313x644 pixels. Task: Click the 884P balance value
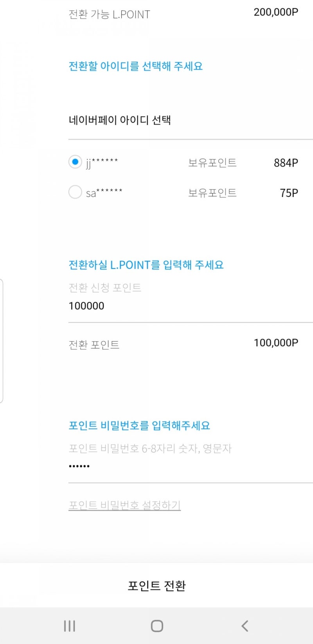tap(286, 163)
